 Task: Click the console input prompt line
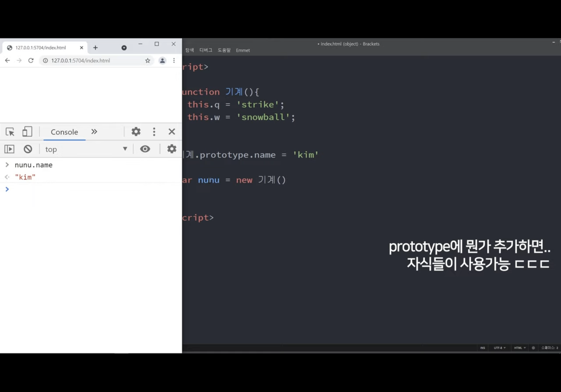[93, 189]
